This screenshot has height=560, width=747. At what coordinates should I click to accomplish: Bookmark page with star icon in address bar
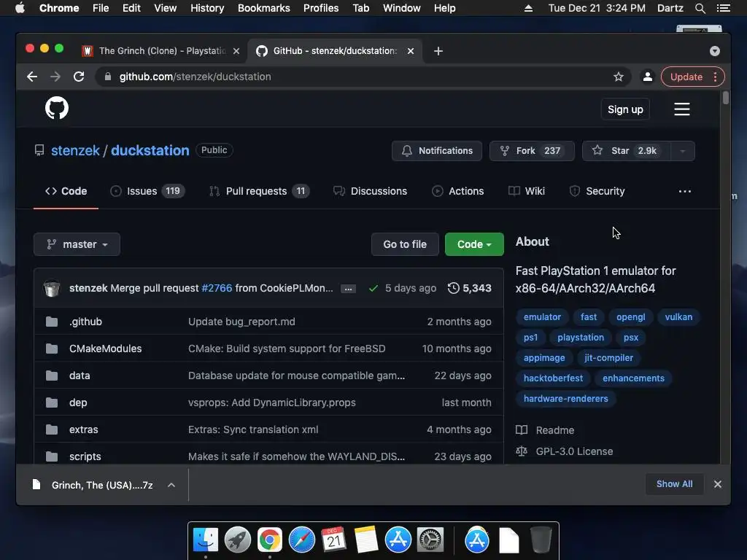click(619, 77)
